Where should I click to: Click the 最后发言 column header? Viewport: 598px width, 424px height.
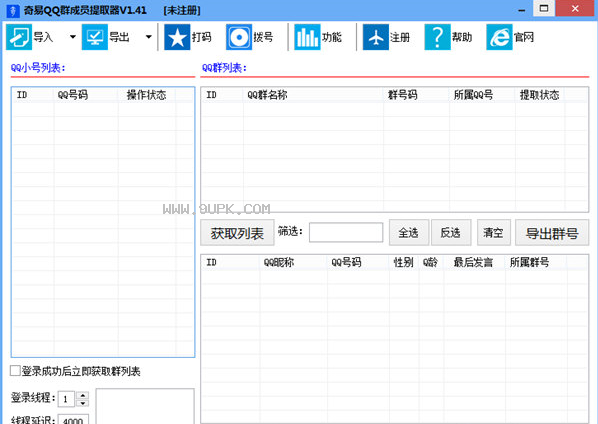[474, 262]
